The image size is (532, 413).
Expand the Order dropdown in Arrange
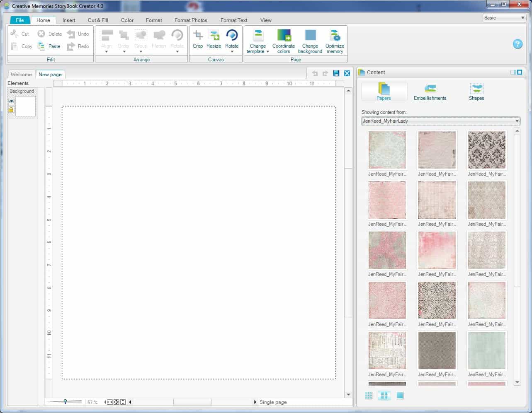tap(124, 52)
